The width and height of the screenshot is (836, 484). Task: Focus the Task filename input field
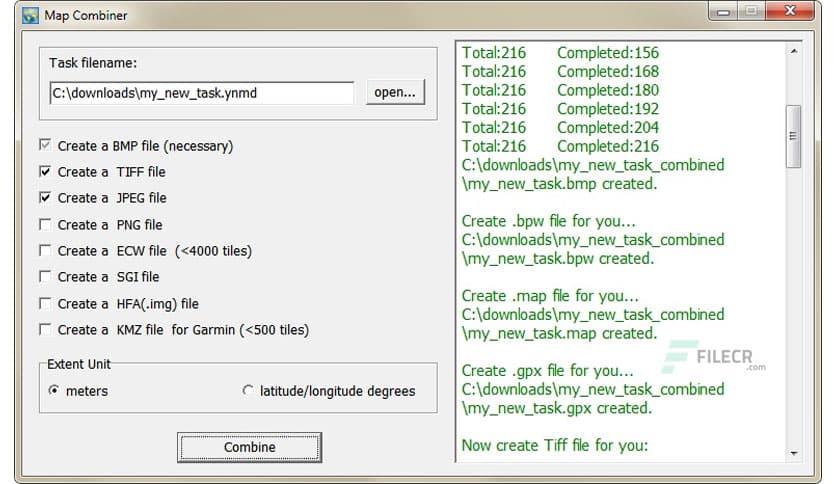click(x=202, y=93)
